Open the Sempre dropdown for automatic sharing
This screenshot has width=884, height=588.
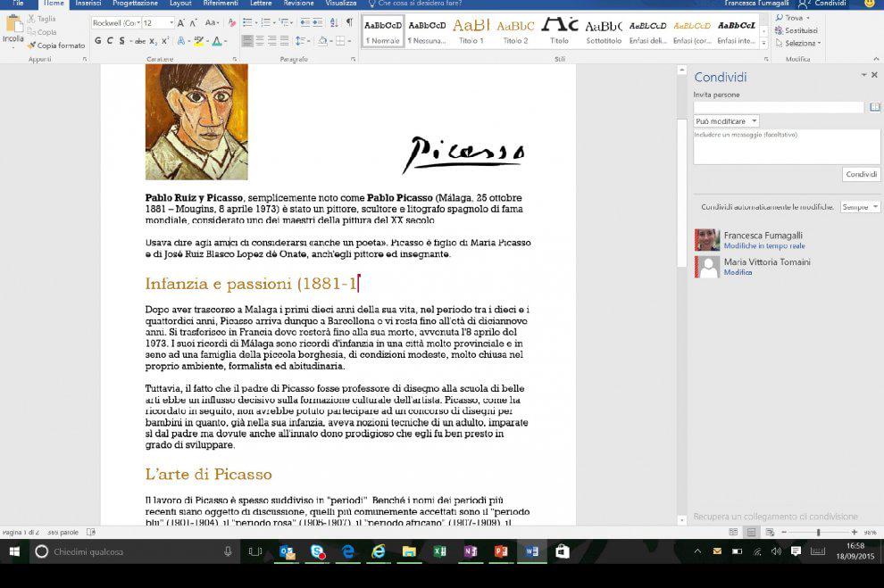(x=858, y=206)
